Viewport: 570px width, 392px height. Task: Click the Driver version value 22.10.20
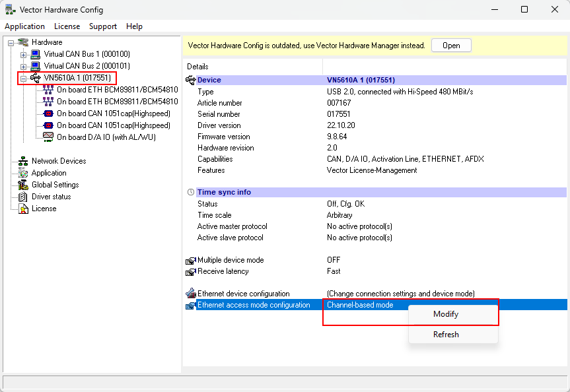tap(341, 125)
